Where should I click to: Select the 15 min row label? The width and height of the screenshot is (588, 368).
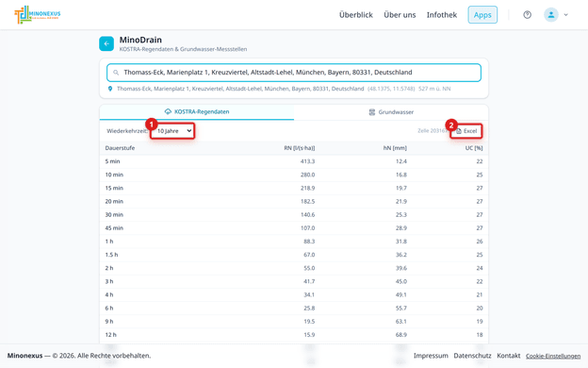tap(114, 188)
